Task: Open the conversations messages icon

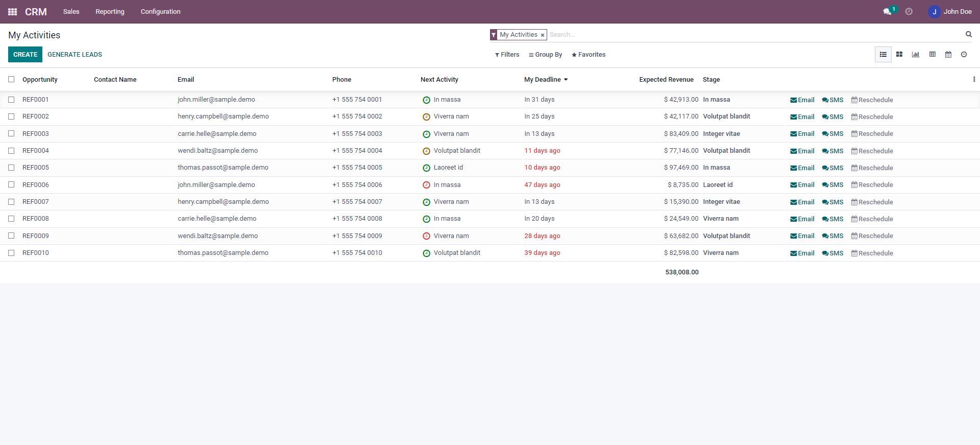Action: pos(888,12)
